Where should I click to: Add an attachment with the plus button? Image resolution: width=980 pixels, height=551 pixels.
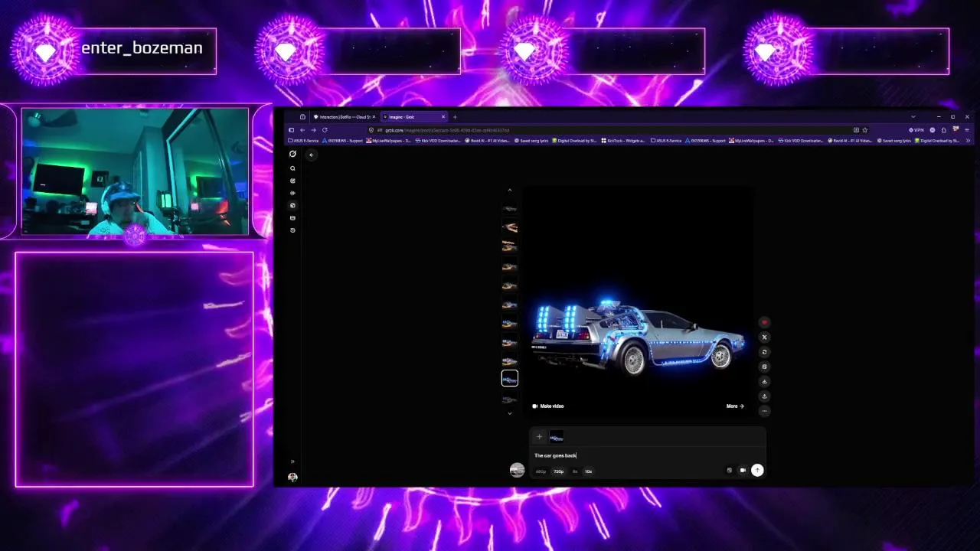coord(539,437)
